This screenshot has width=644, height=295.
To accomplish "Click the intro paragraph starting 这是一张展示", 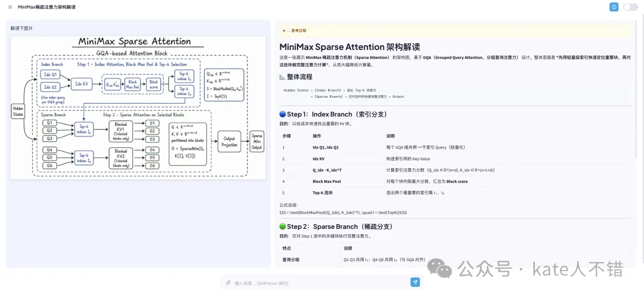I will pyautogui.click(x=454, y=61).
